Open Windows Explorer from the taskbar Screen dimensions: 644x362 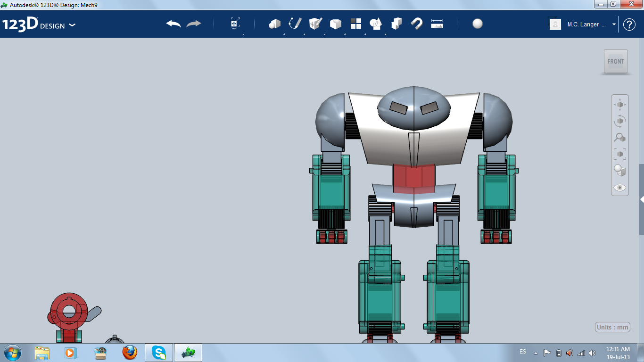(42, 353)
